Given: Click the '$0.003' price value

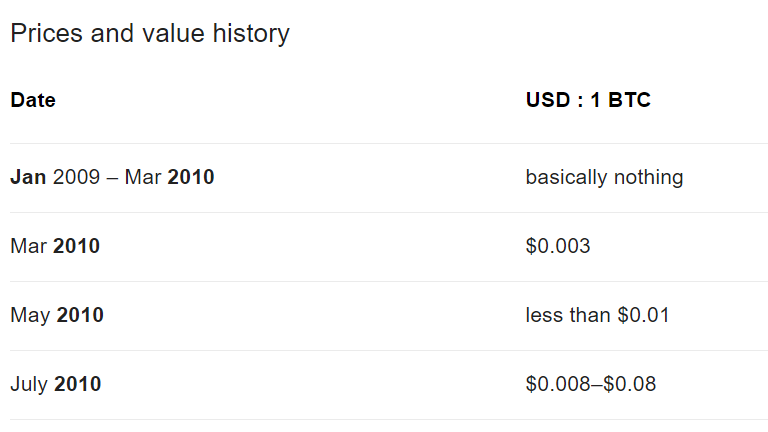Looking at the screenshot, I should pyautogui.click(x=558, y=246).
